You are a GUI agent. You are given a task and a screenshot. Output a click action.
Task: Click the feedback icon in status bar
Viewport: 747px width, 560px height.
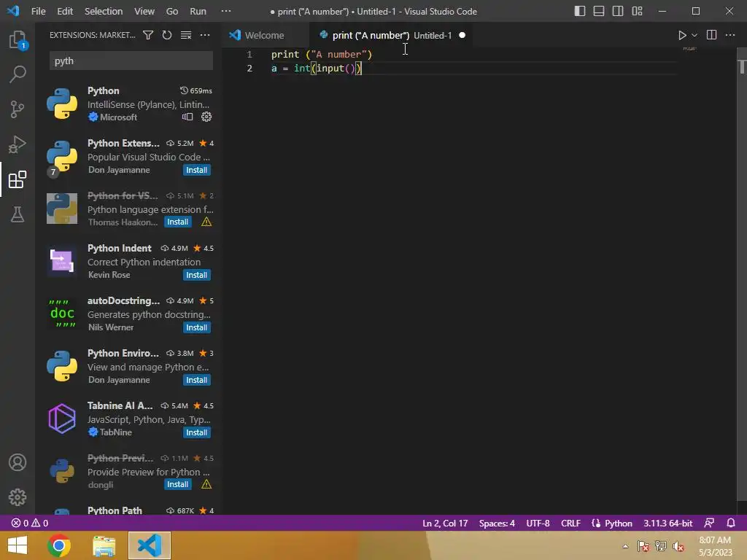tap(709, 523)
